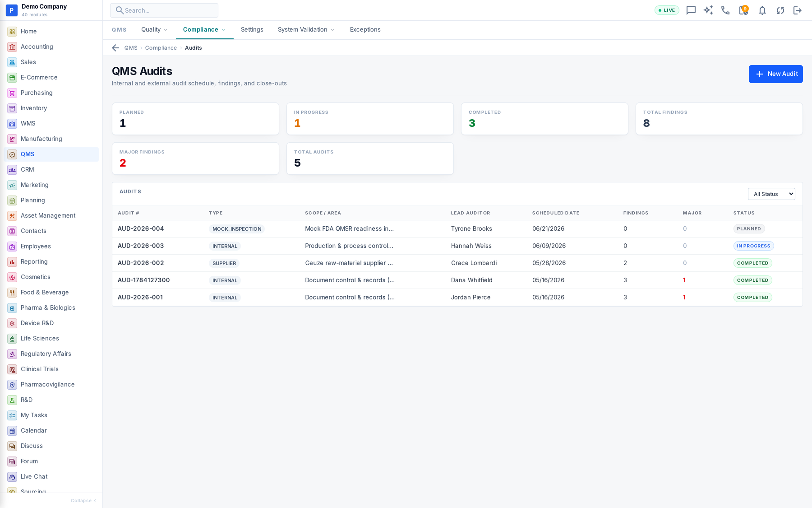Open the All Status filter dropdown

(771, 194)
